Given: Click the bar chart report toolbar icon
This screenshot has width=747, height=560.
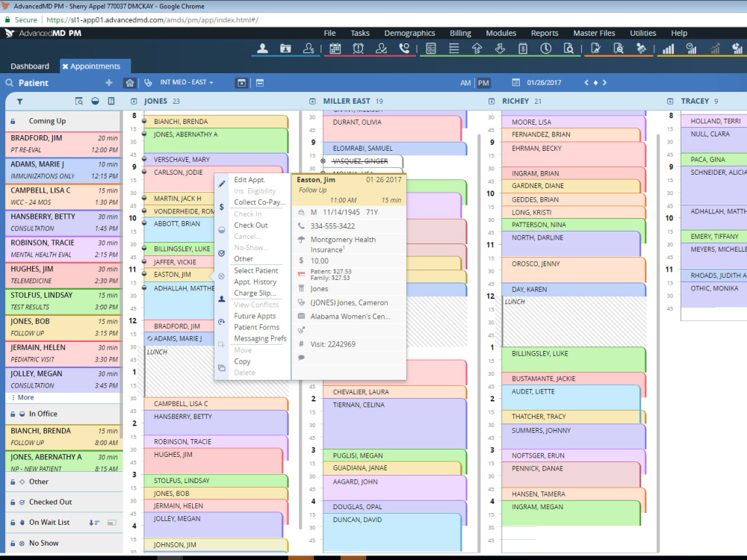Looking at the screenshot, I should pyautogui.click(x=669, y=49).
